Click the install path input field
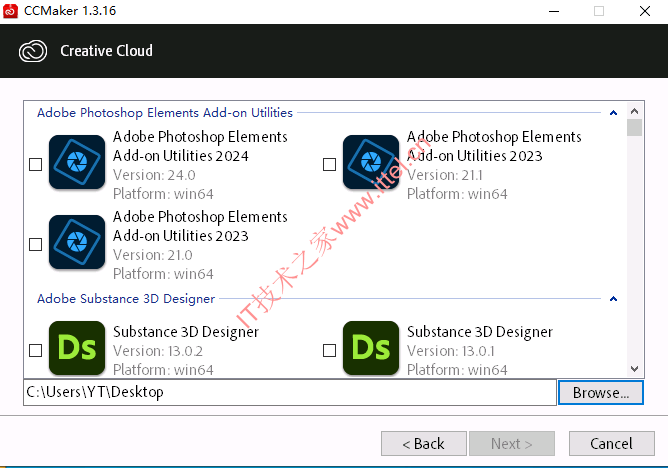 click(290, 392)
